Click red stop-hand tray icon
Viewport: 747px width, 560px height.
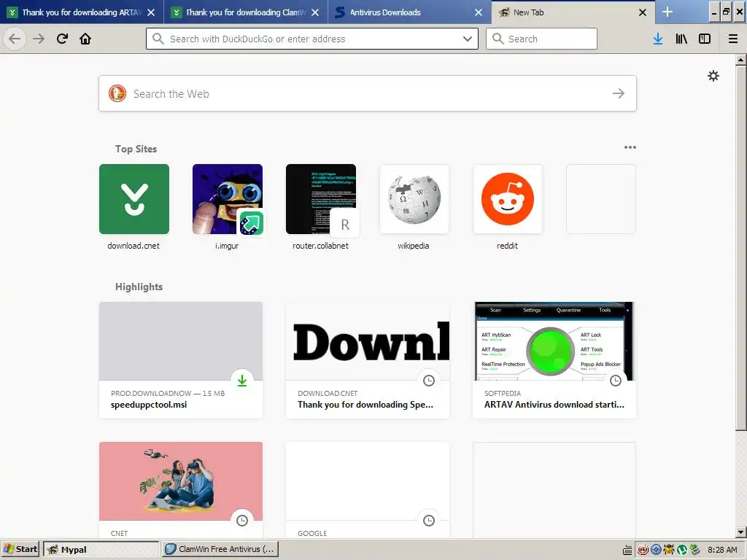pos(643,550)
